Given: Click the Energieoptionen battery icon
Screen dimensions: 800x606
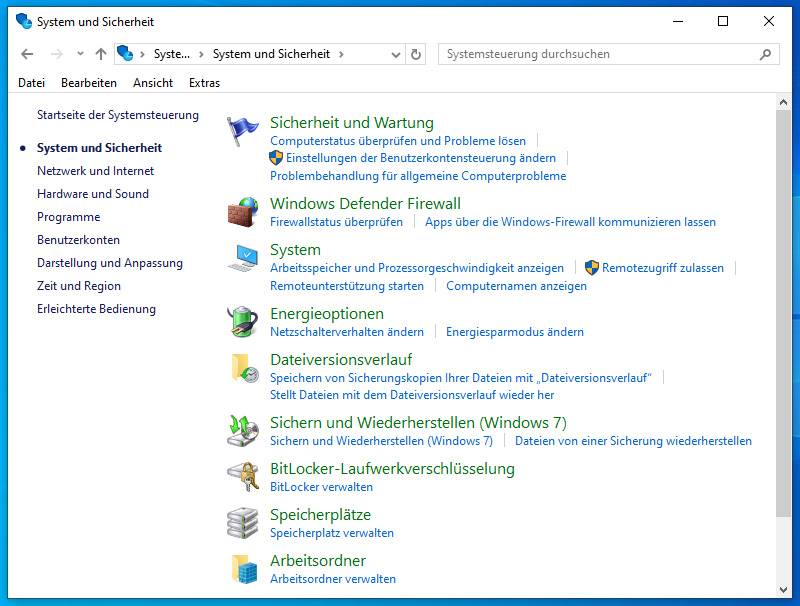Looking at the screenshot, I should coord(243,322).
